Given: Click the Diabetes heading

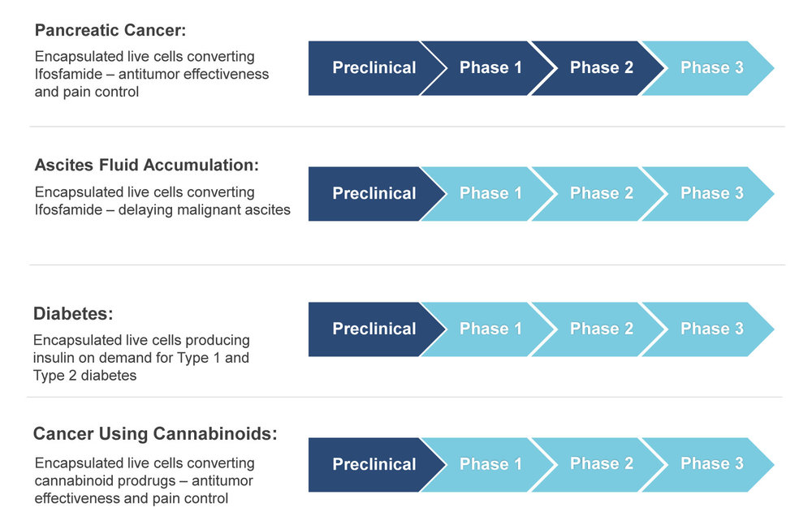Looking at the screenshot, I should coord(73,313).
